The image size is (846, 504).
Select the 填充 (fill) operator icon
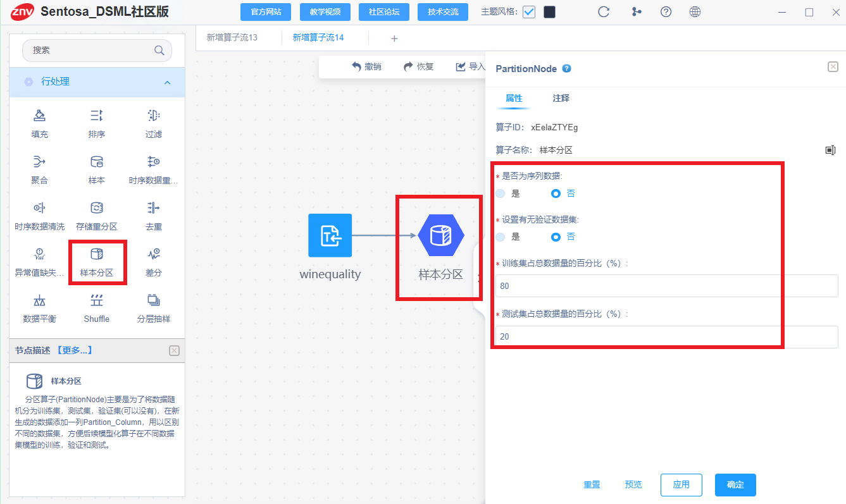point(39,115)
